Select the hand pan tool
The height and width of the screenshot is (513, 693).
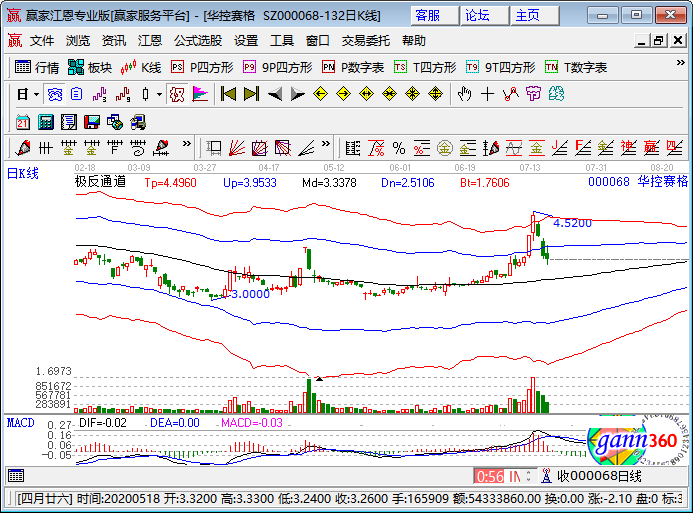pyautogui.click(x=465, y=94)
